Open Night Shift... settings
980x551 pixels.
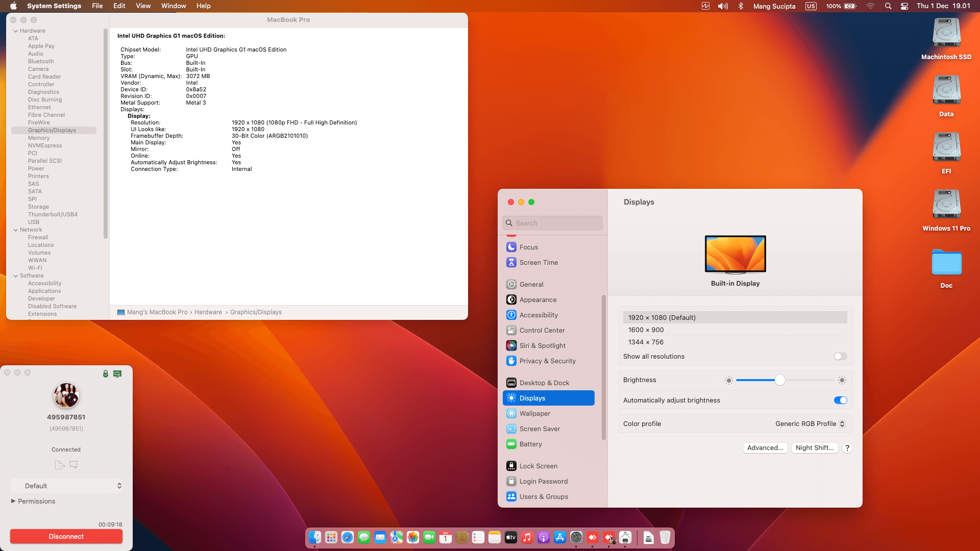point(815,448)
